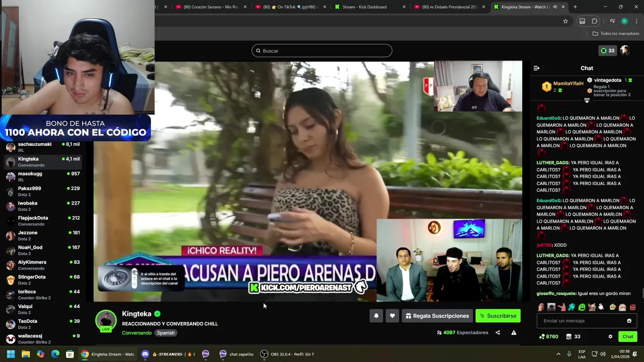
Task: Click the Spanish language tag
Action: click(166, 333)
